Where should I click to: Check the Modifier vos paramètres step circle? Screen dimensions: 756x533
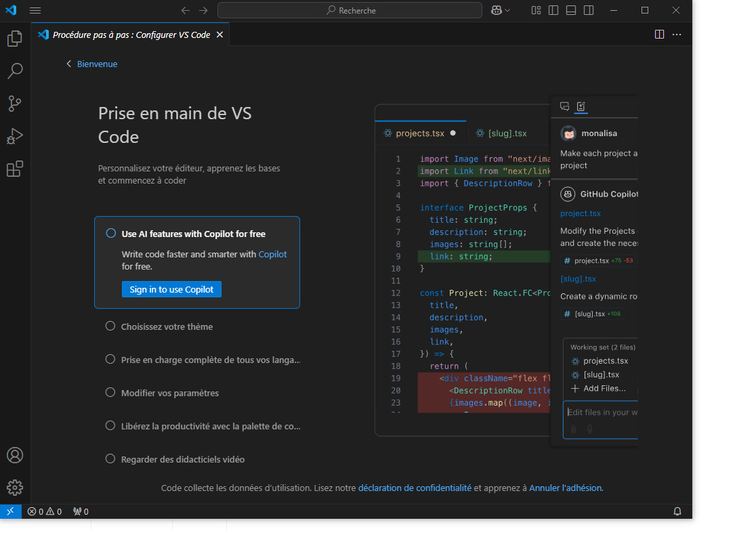[x=110, y=392]
